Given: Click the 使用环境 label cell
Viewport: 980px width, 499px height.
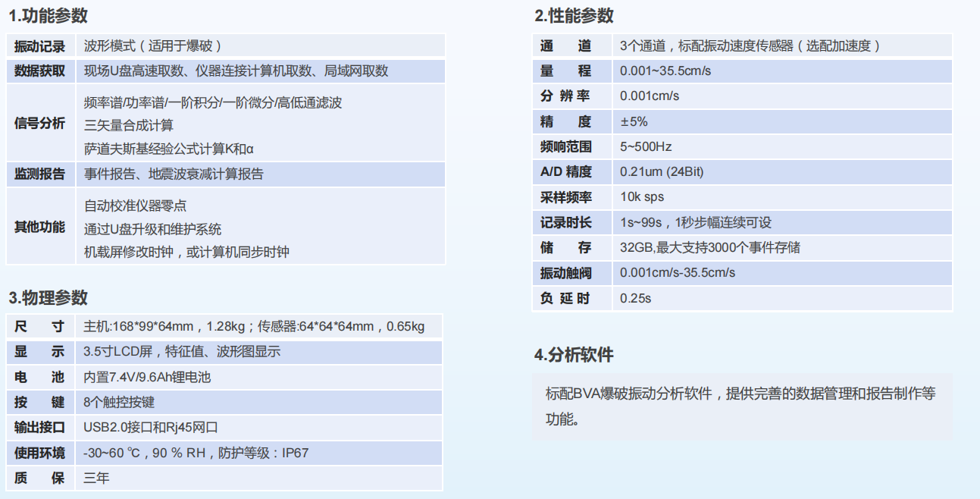Looking at the screenshot, I should 39,453.
